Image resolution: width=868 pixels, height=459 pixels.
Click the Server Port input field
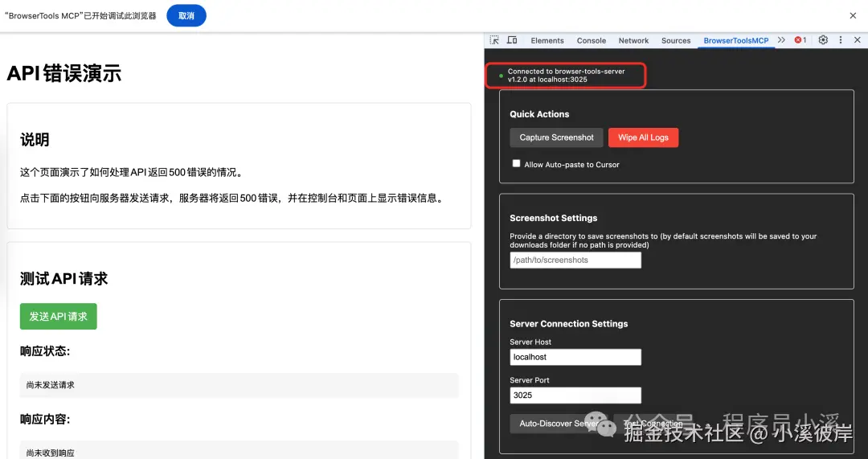click(x=575, y=395)
